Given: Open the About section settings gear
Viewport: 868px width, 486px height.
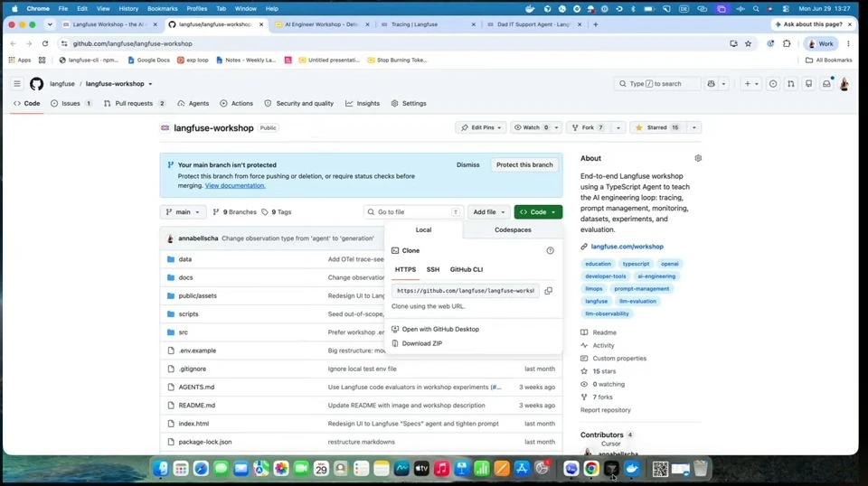Looking at the screenshot, I should (x=698, y=158).
